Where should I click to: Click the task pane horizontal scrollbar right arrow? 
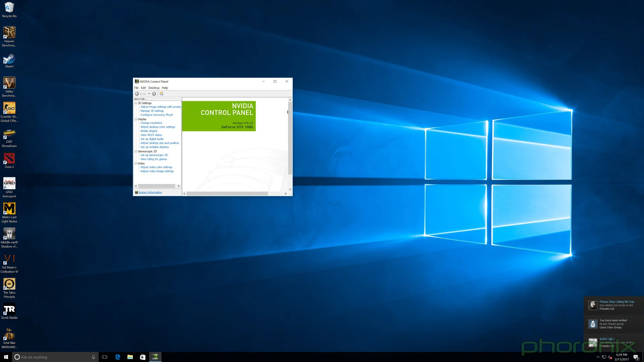tap(178, 186)
